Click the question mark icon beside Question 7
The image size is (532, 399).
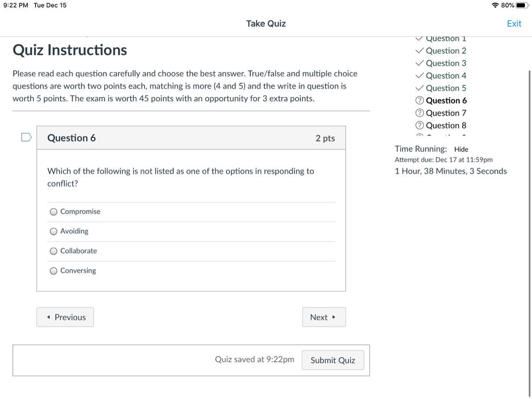pos(419,113)
